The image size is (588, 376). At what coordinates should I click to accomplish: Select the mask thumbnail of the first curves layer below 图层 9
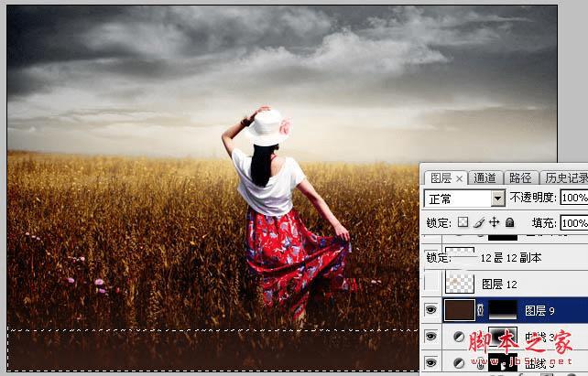point(503,337)
